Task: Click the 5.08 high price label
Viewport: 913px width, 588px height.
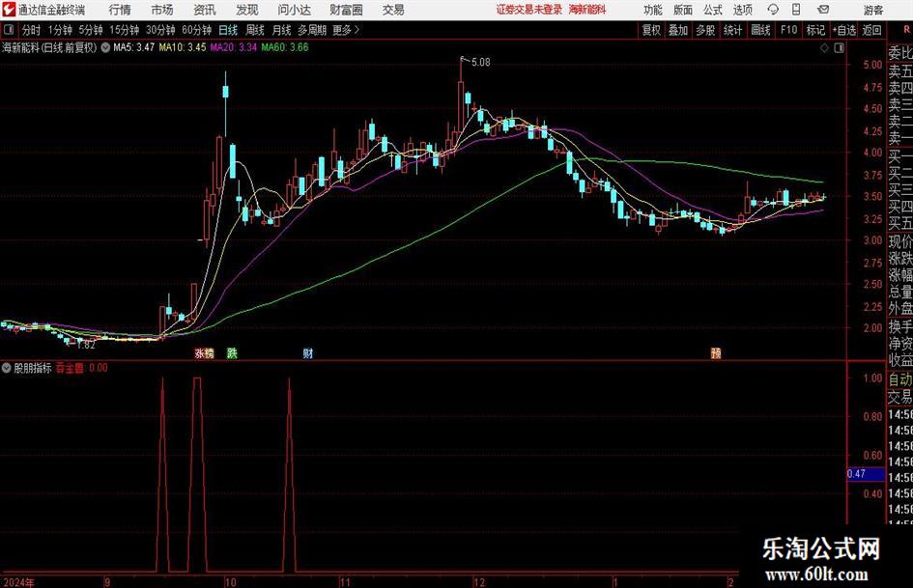Action: (480, 63)
